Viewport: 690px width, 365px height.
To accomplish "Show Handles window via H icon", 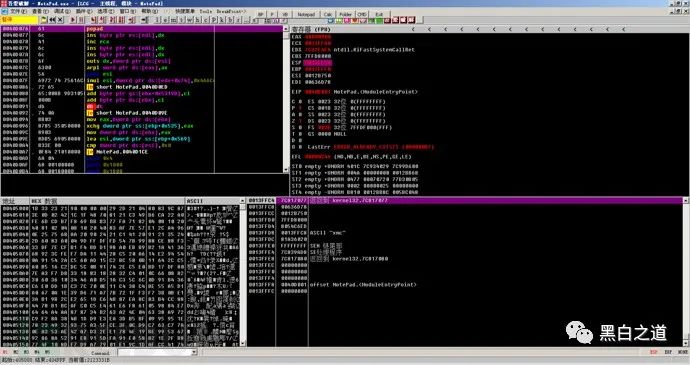I will click(198, 20).
